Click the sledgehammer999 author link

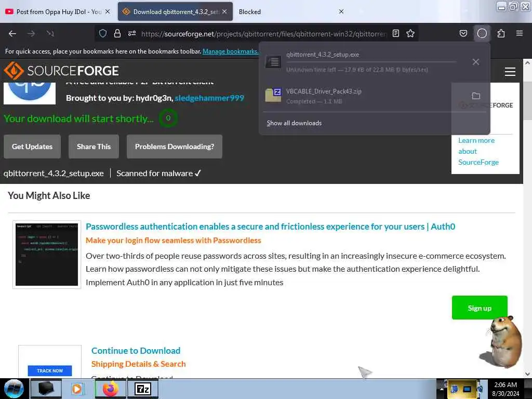[209, 98]
